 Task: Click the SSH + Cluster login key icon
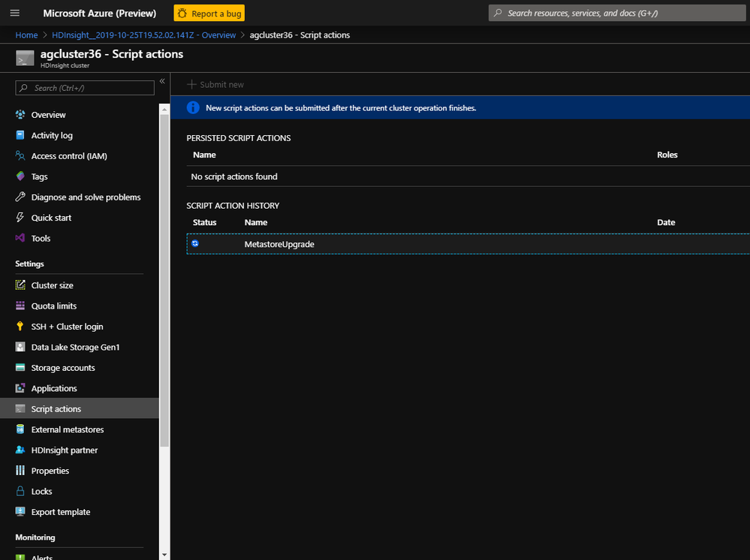click(x=20, y=326)
